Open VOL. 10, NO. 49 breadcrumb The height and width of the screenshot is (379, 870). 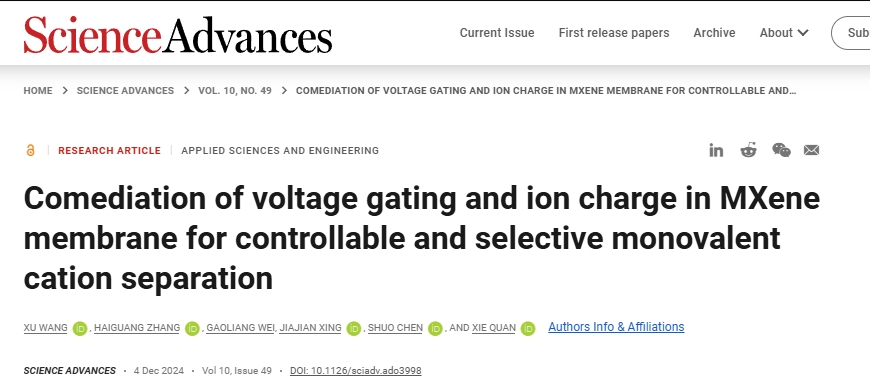tap(235, 90)
